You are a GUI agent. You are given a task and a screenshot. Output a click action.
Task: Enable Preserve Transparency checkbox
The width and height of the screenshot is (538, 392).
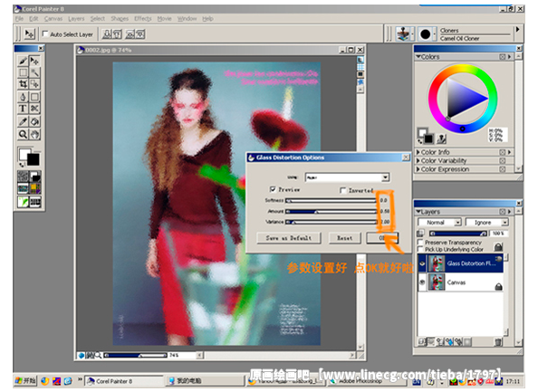coord(420,242)
